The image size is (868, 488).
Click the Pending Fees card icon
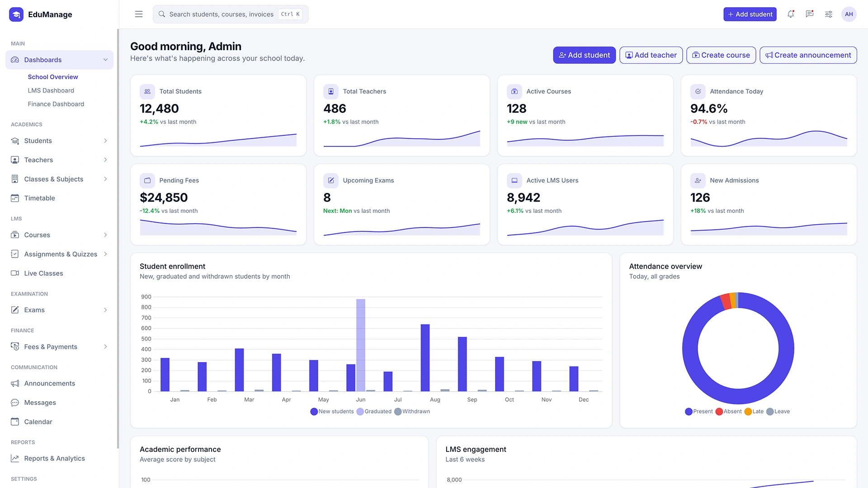[147, 180]
